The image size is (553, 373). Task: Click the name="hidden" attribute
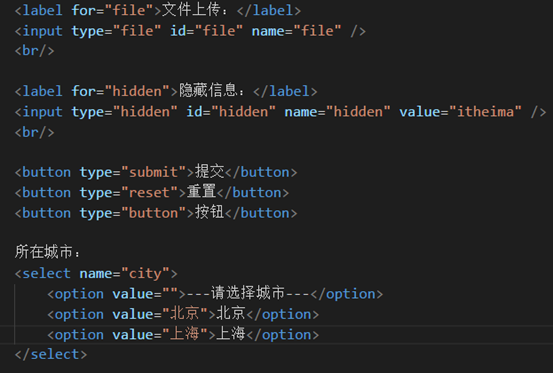(x=338, y=112)
